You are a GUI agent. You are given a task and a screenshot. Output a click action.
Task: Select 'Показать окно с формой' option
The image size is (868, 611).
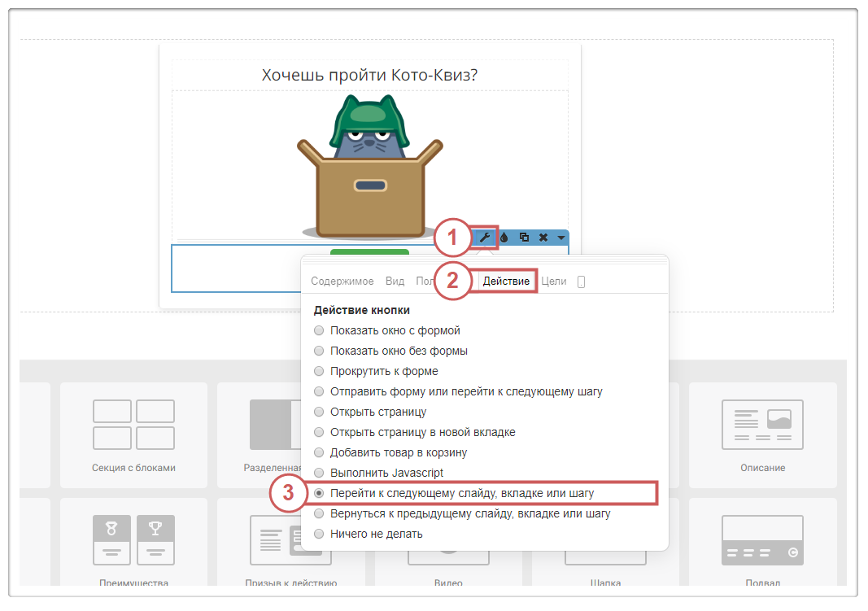[x=319, y=330]
